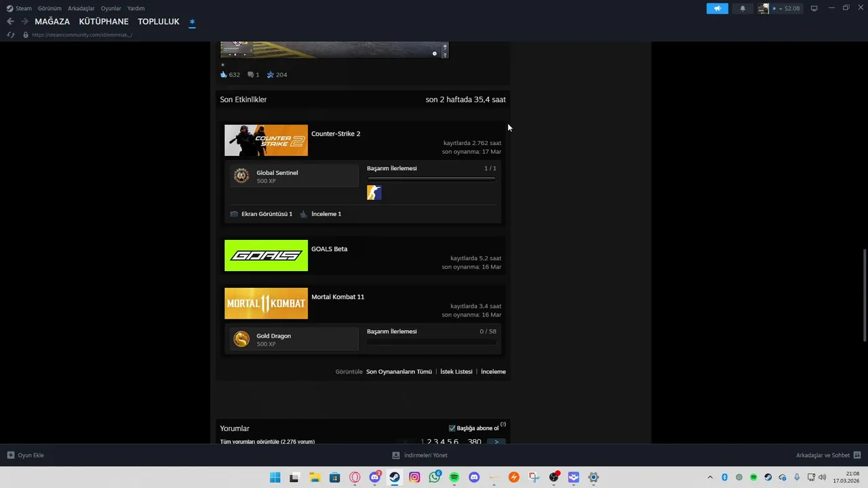This screenshot has width=868, height=488.
Task: Open Arkadaşlar ve Sohbet panel
Action: tap(829, 455)
